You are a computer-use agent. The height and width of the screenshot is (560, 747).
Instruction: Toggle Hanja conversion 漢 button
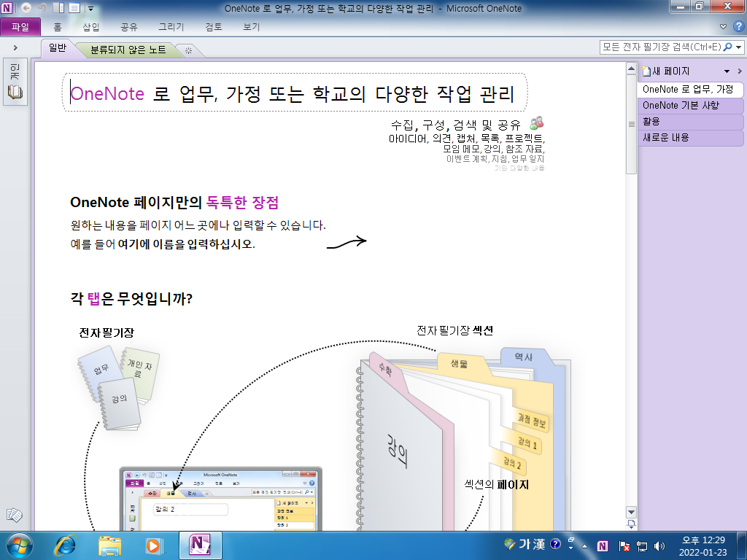tap(539, 544)
